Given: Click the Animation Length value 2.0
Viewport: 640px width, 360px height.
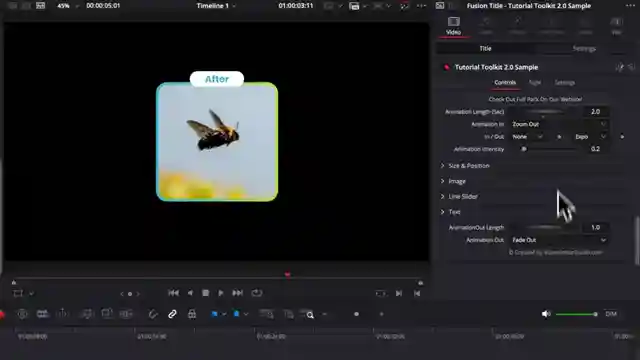Looking at the screenshot, I should (596, 111).
